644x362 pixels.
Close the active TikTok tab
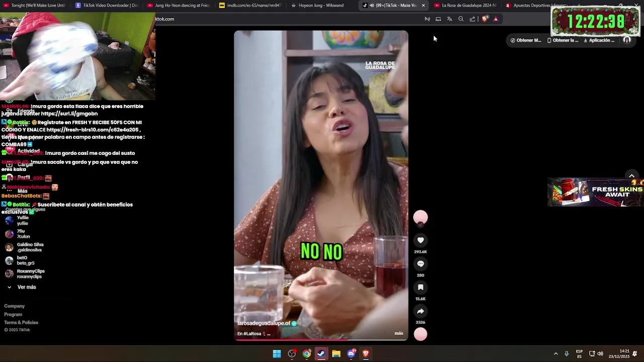tap(423, 6)
